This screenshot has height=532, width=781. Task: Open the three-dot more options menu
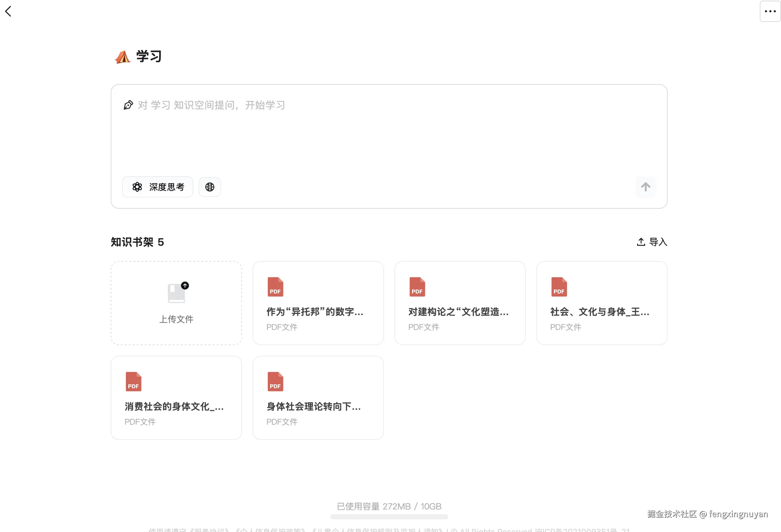[x=770, y=11]
